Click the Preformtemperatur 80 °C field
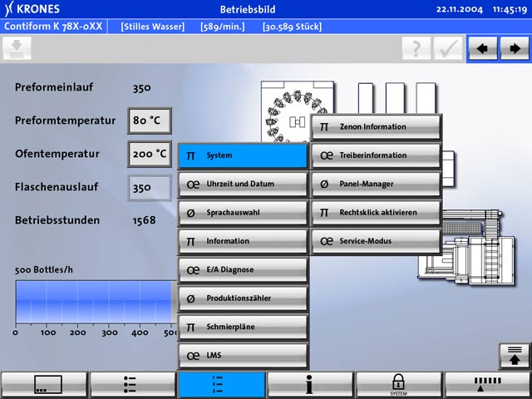532x399 pixels. (x=149, y=121)
